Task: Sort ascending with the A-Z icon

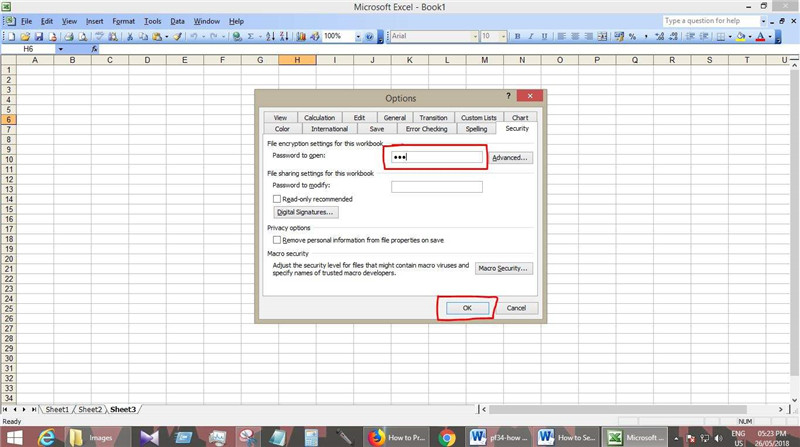Action: [270, 36]
